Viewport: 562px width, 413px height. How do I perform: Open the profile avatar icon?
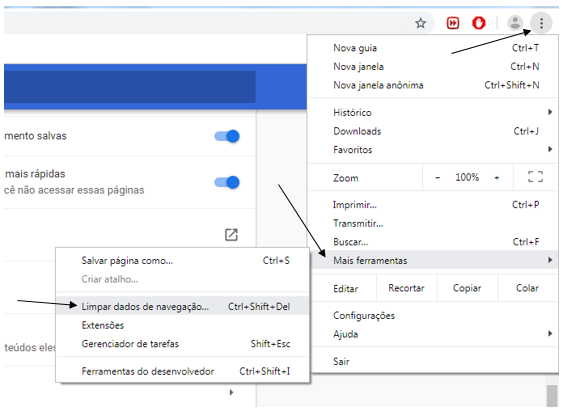(x=515, y=23)
